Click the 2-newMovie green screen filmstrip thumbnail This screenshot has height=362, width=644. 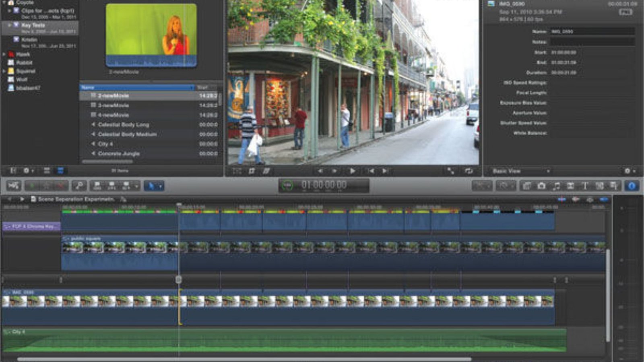151,35
